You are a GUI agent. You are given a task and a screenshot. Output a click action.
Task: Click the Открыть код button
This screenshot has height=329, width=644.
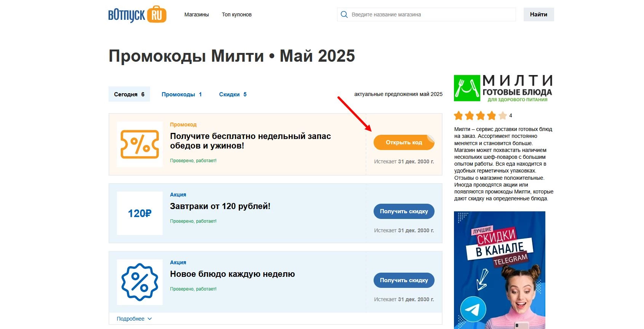click(404, 142)
